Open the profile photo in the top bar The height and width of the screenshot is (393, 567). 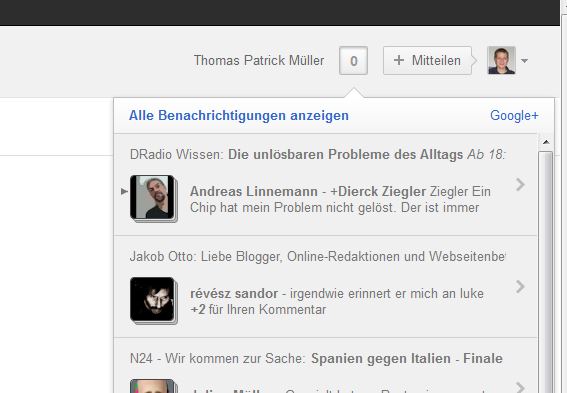point(501,60)
